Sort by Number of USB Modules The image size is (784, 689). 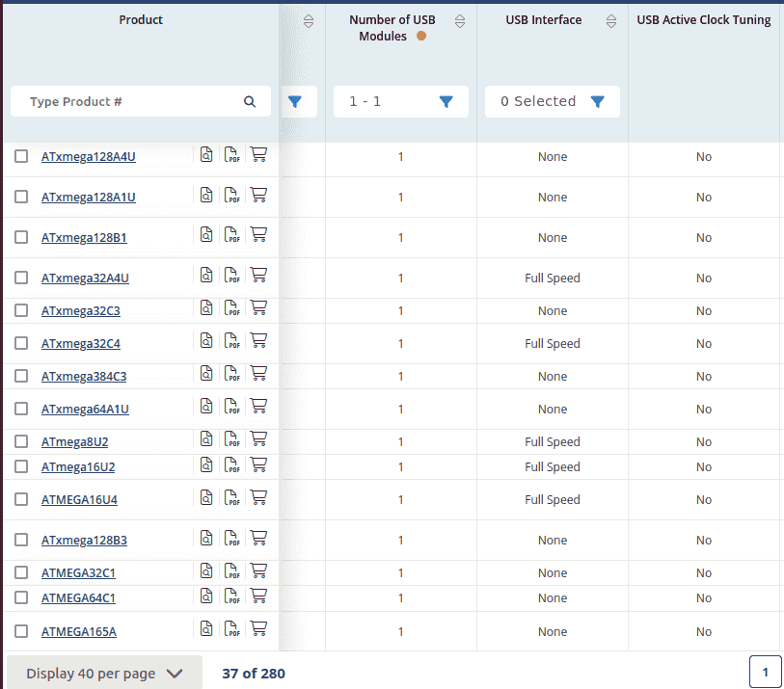459,21
